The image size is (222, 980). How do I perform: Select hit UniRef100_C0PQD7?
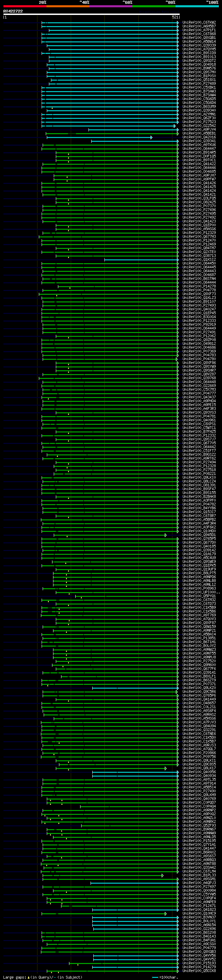pyautogui.click(x=199, y=802)
